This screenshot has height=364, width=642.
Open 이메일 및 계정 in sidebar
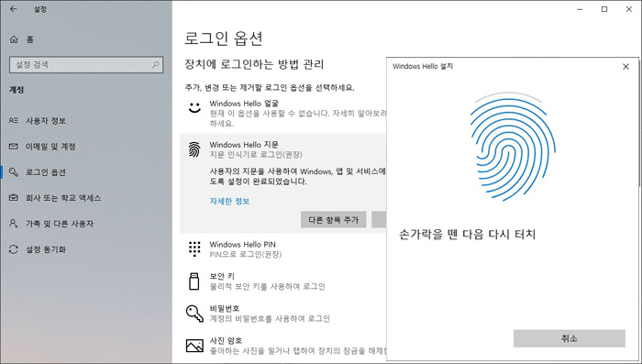50,147
